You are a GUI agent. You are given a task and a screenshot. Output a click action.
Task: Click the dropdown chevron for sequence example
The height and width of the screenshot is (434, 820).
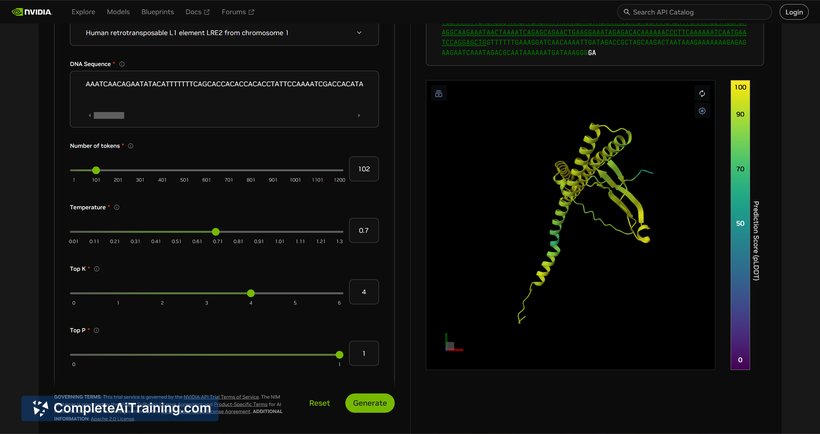point(359,33)
